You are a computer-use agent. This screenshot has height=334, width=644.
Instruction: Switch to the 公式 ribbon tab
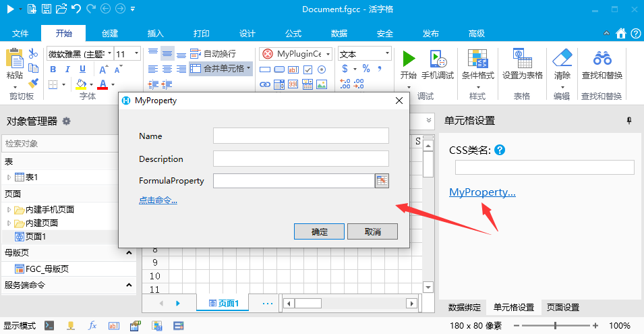[x=293, y=33]
